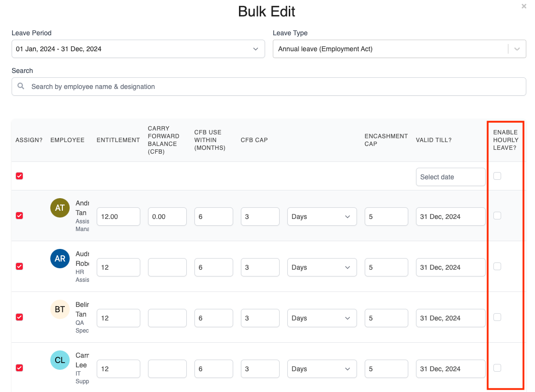Enable hourly leave for CL employee
Screen dimensions: 535x392
(x=497, y=368)
